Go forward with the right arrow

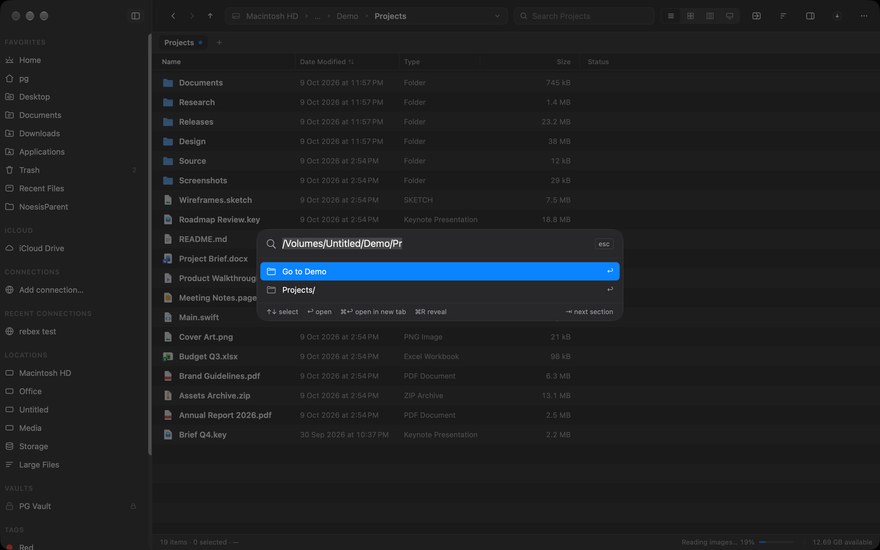click(x=191, y=16)
